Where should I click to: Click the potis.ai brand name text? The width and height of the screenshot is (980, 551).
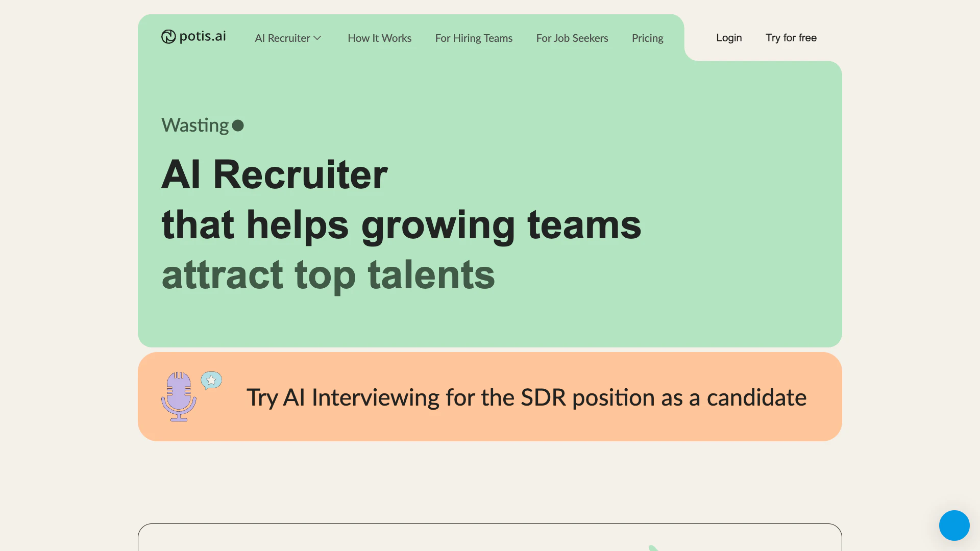point(203,36)
